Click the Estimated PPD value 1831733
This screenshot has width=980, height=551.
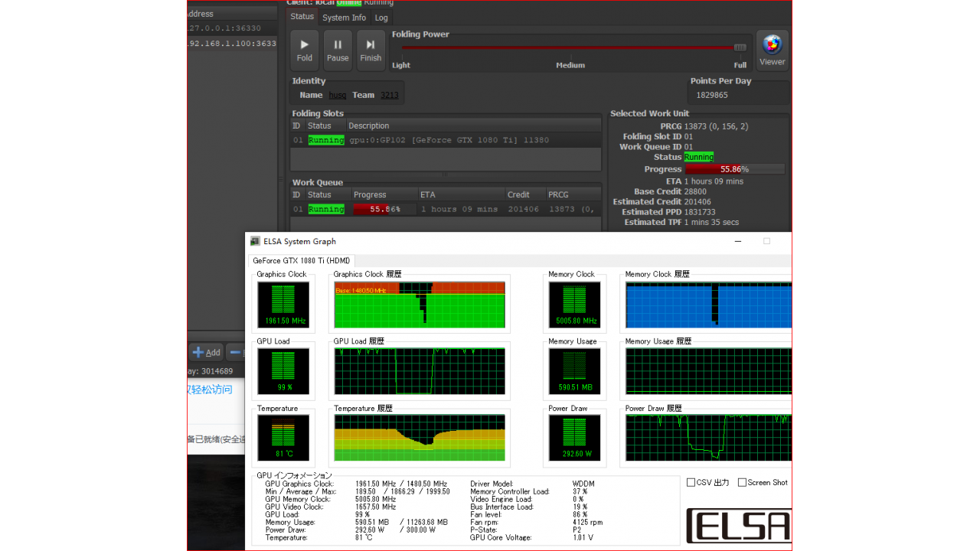tap(700, 212)
